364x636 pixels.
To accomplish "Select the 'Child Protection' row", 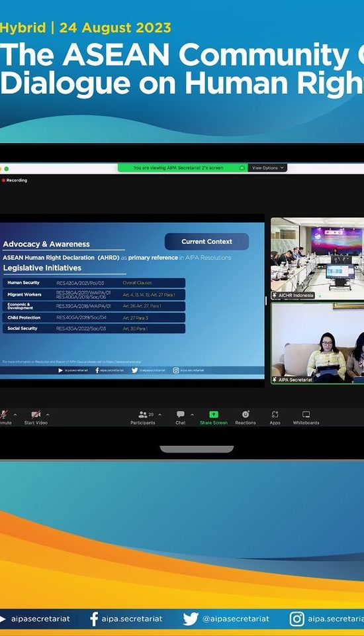I will click(x=94, y=317).
